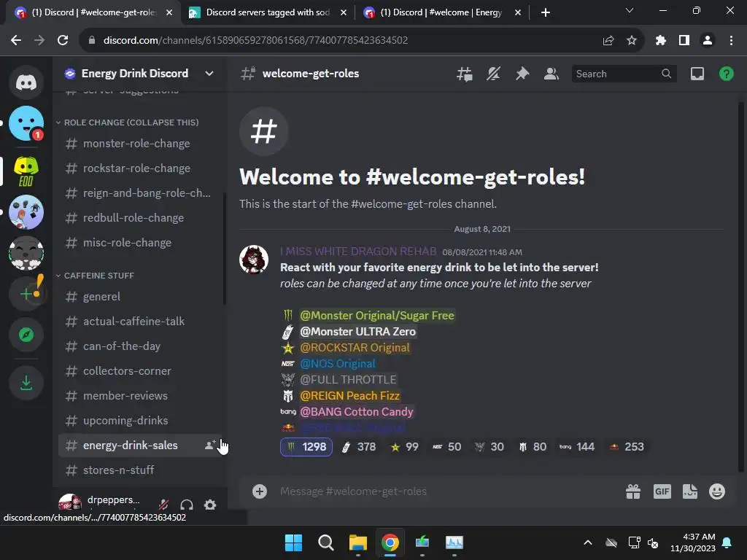Click the @ROCKSTAR Original role mention

tap(355, 348)
